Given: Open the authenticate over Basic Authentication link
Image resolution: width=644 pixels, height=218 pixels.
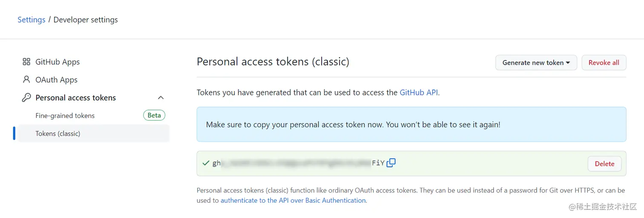Looking at the screenshot, I should [x=293, y=200].
